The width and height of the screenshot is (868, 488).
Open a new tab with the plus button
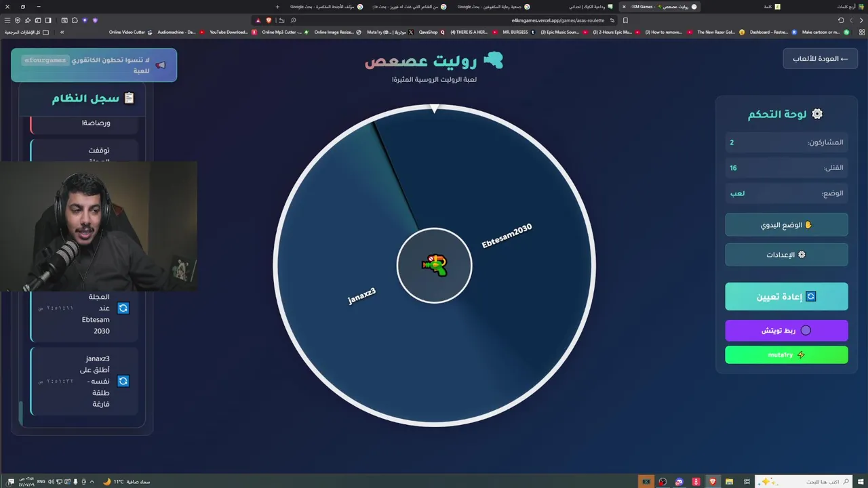click(277, 7)
